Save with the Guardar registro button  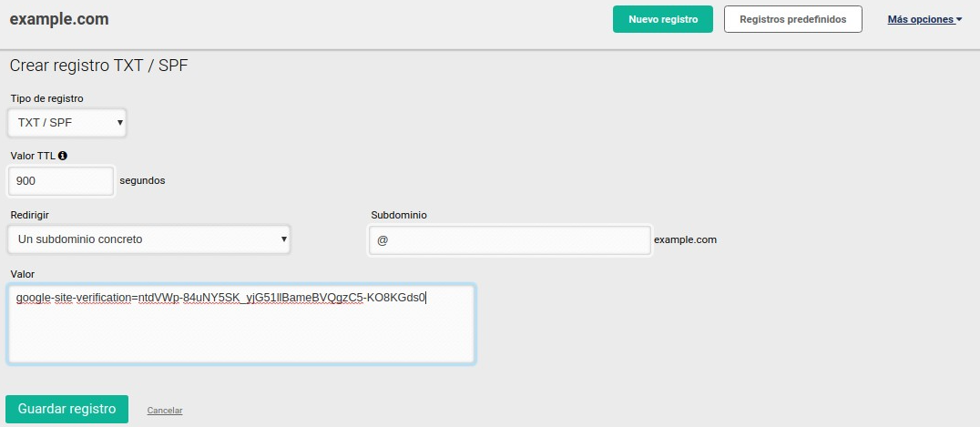(x=66, y=409)
